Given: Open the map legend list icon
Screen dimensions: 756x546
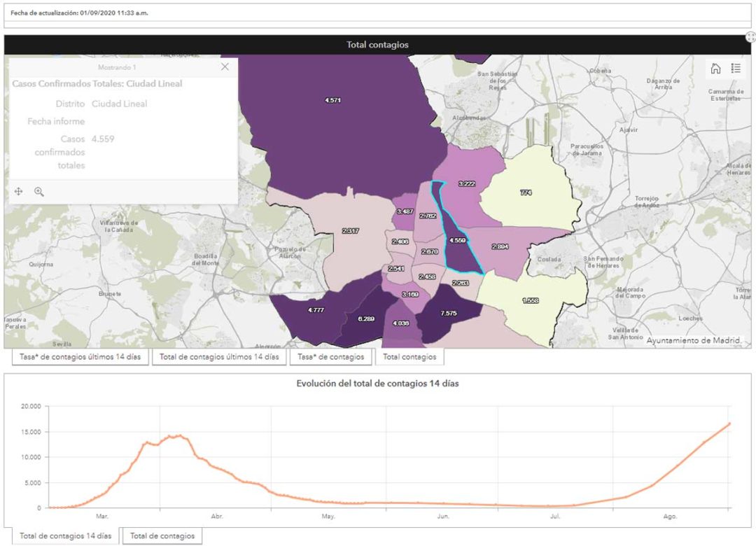Looking at the screenshot, I should pyautogui.click(x=736, y=69).
